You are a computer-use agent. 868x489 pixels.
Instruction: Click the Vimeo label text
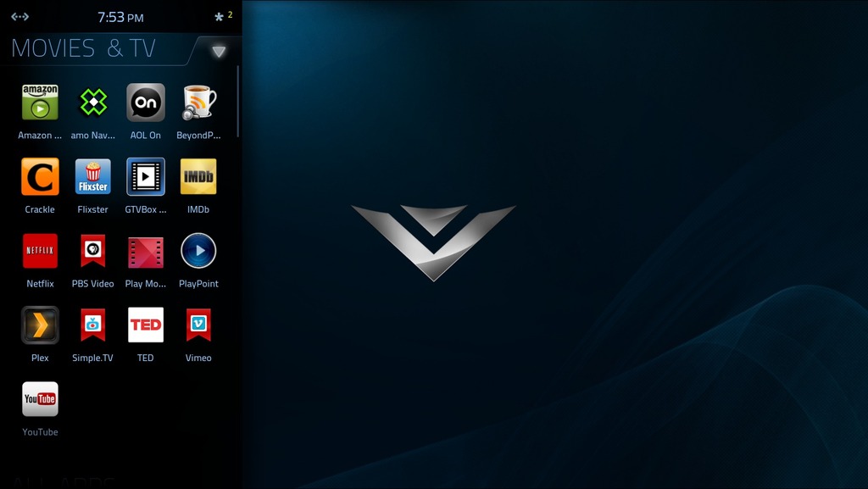click(x=198, y=358)
